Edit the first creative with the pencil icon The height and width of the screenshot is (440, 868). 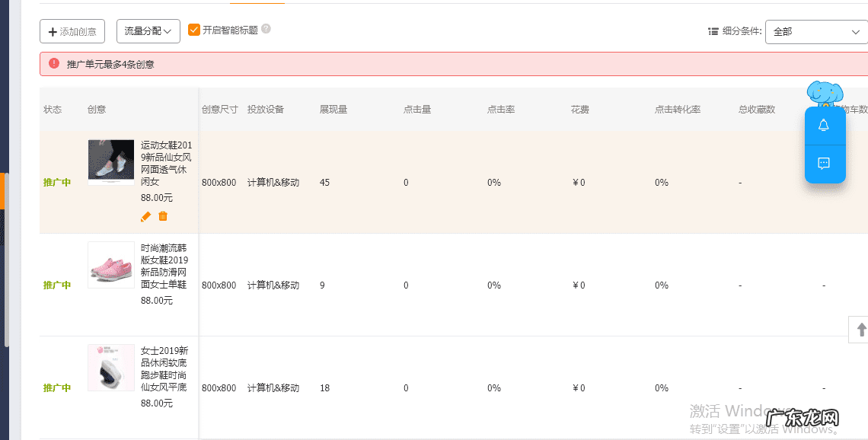145,217
